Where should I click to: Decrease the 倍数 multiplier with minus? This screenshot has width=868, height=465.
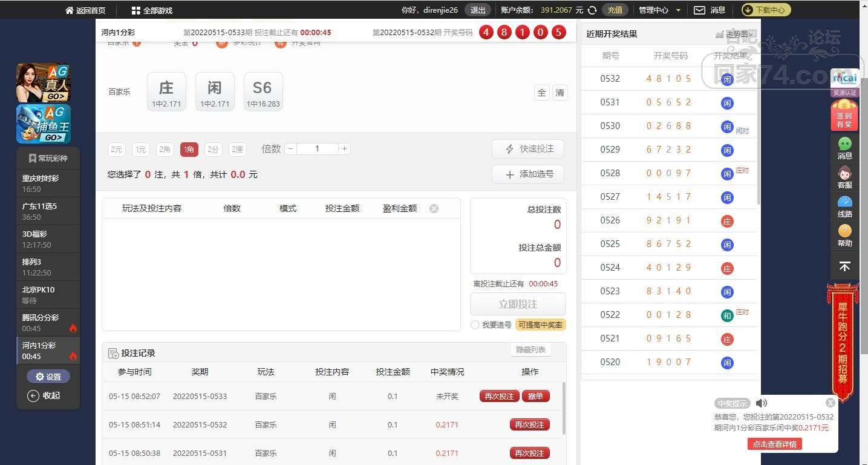click(290, 149)
